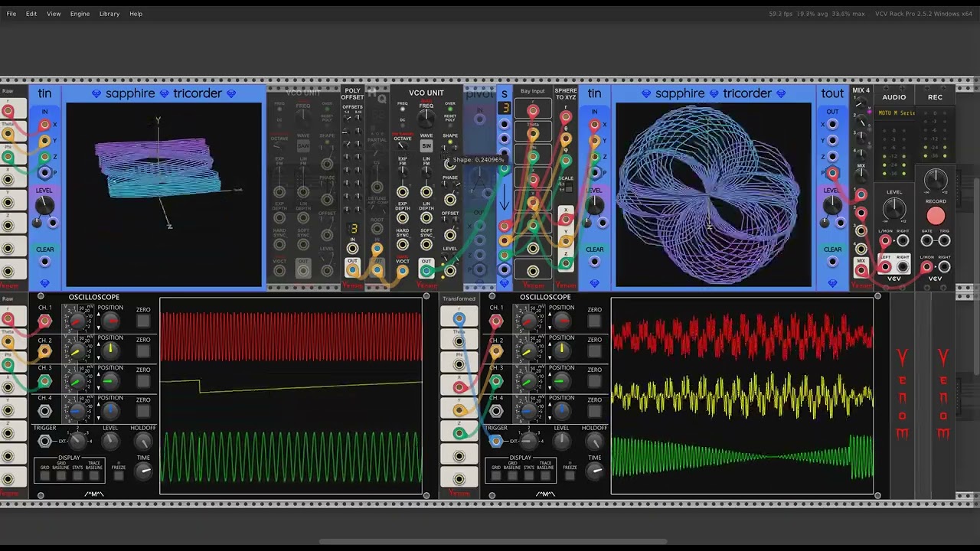This screenshot has width=980, height=551.
Task: Click the red RECORD button
Action: coord(936,217)
